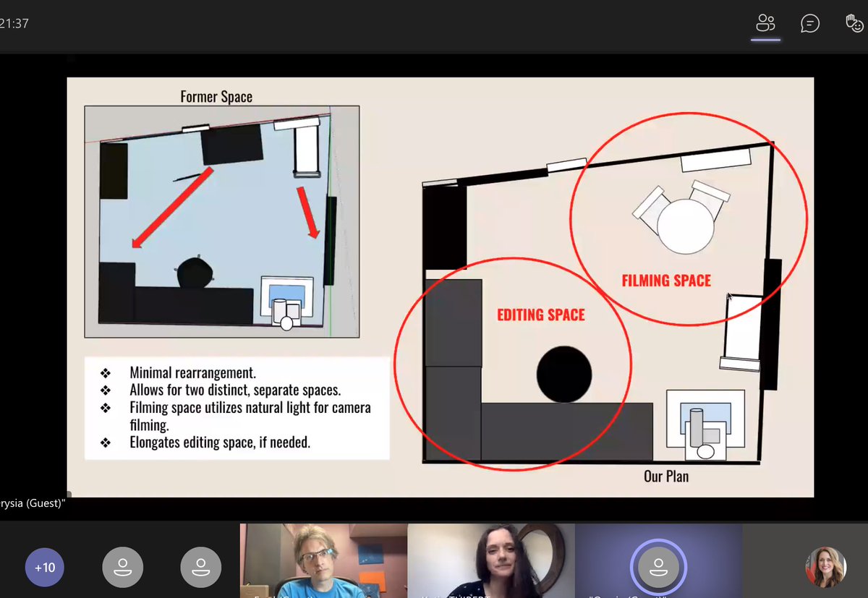The image size is (868, 598).
Task: Click the round profile photo avatar
Action: (x=825, y=567)
